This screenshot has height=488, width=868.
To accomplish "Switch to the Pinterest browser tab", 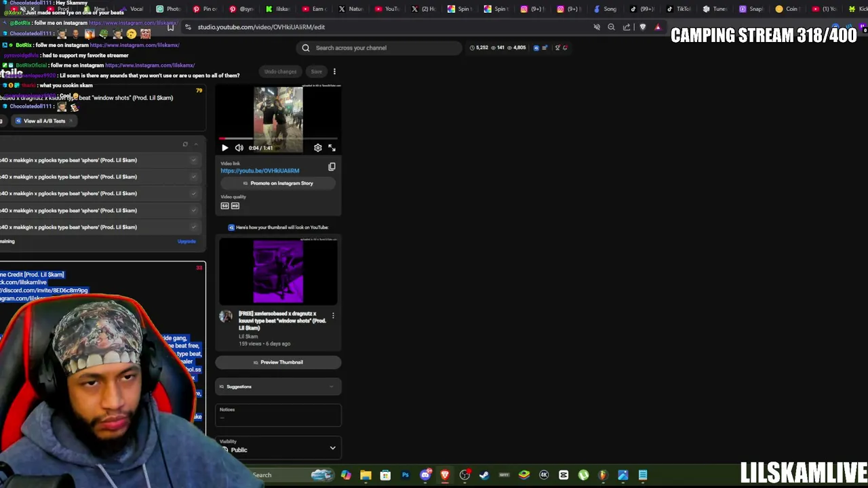I will [206, 9].
